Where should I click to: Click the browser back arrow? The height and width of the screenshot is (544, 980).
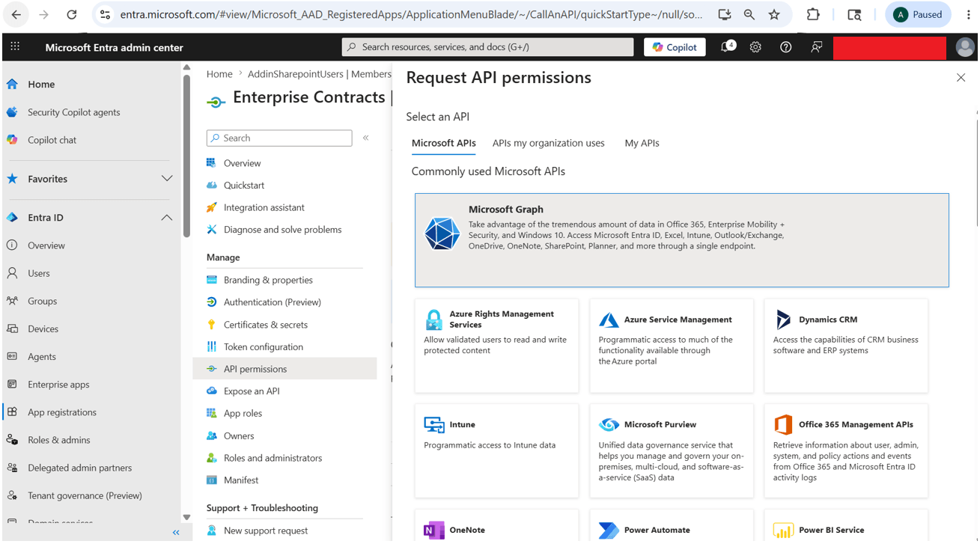point(16,14)
